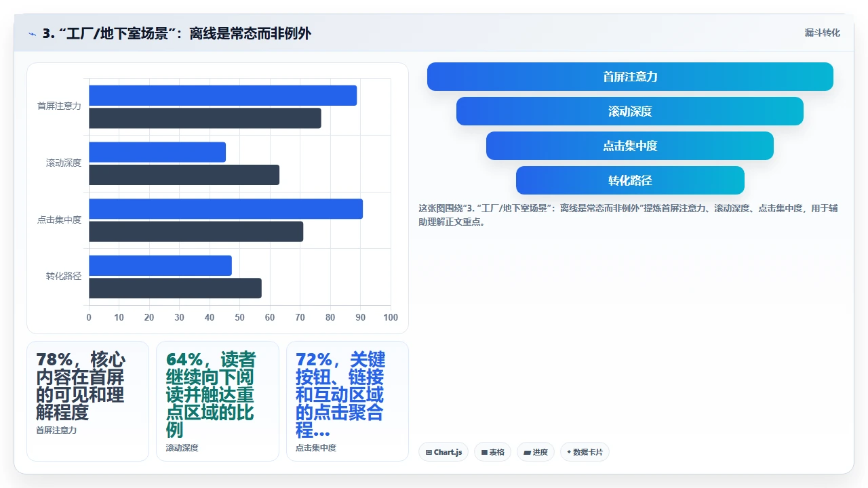
Task: Click the 转化路径 y-axis label
Action: 64,277
